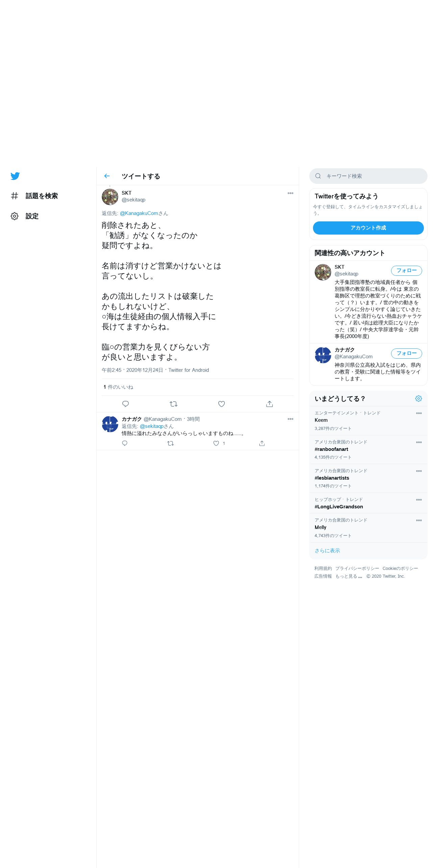Screen dimensions: 434x868
Task: Click the Twitter bird logo
Action: [x=15, y=176]
